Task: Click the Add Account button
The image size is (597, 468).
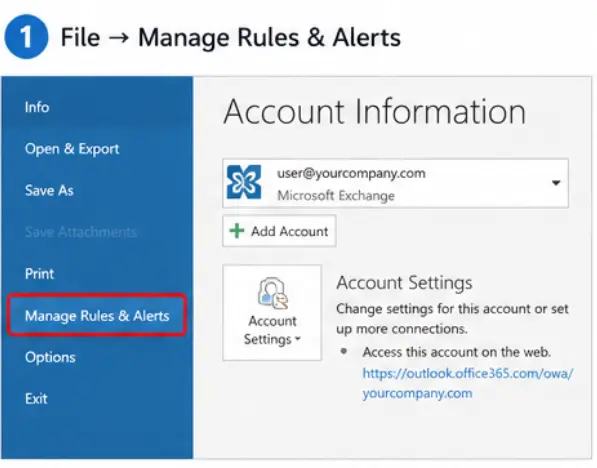Action: click(279, 231)
